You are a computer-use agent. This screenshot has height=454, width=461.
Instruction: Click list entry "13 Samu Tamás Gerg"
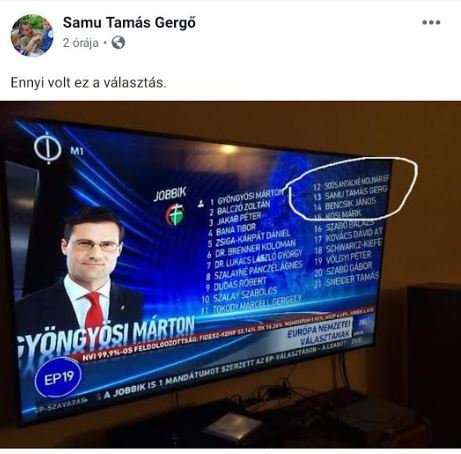pos(350,193)
